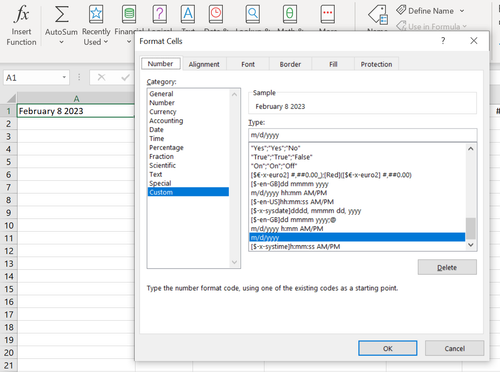Select Fraction category
This screenshot has width=500, height=372.
click(188, 156)
